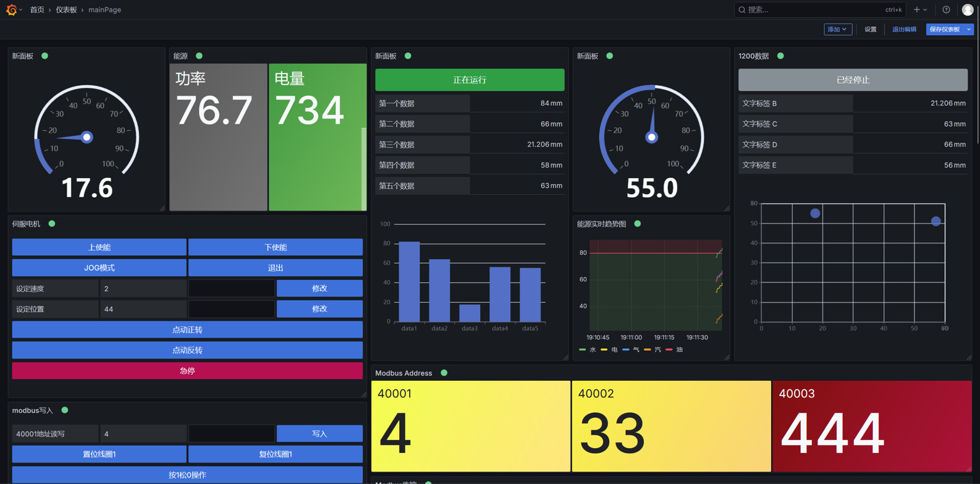Open the 添加 dropdown
This screenshot has width=980, height=484.
[x=837, y=30]
